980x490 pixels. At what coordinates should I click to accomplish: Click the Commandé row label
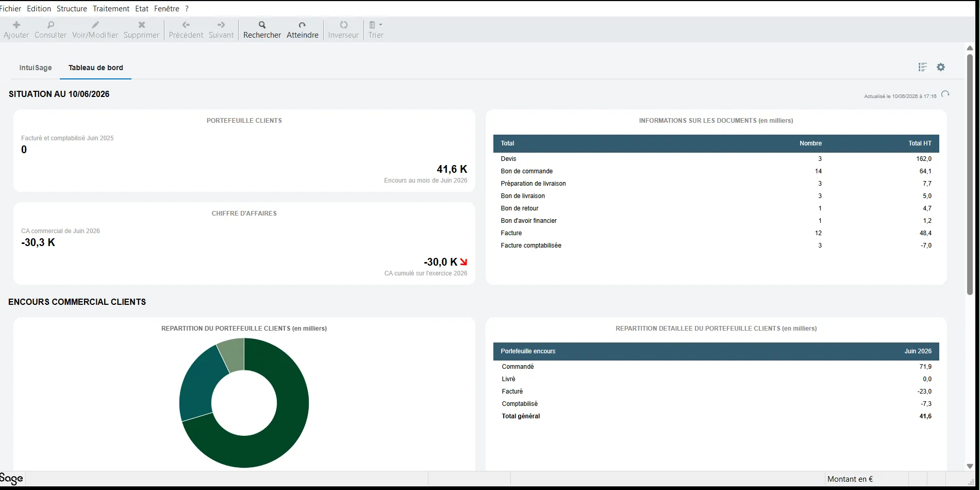click(x=518, y=367)
